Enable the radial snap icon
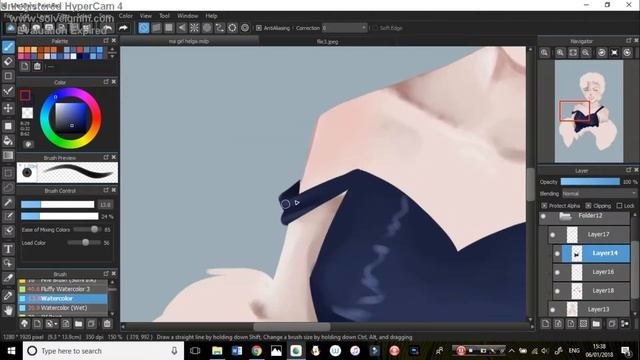 pyautogui.click(x=194, y=28)
